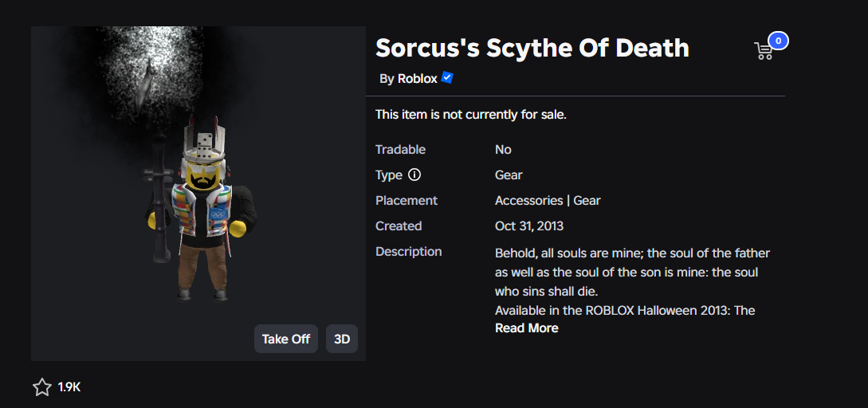This screenshot has width=868, height=408.
Task: Click the Oct 31, 2013 created date
Action: point(529,226)
